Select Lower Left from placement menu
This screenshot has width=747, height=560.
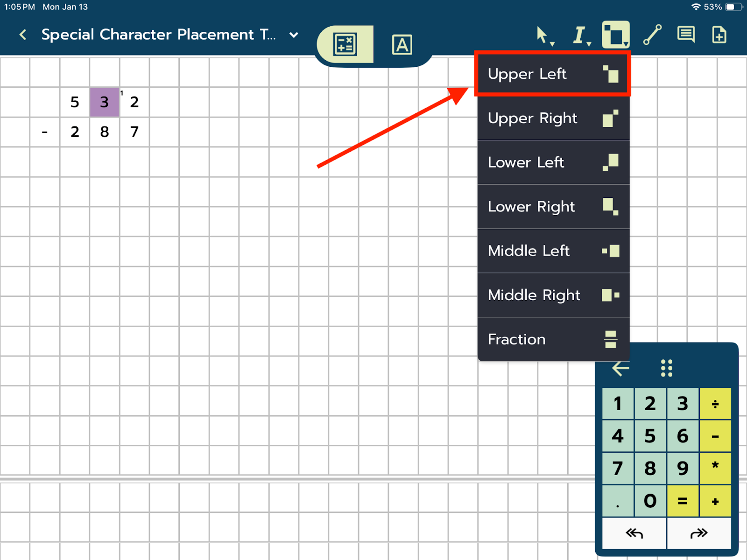pyautogui.click(x=553, y=162)
